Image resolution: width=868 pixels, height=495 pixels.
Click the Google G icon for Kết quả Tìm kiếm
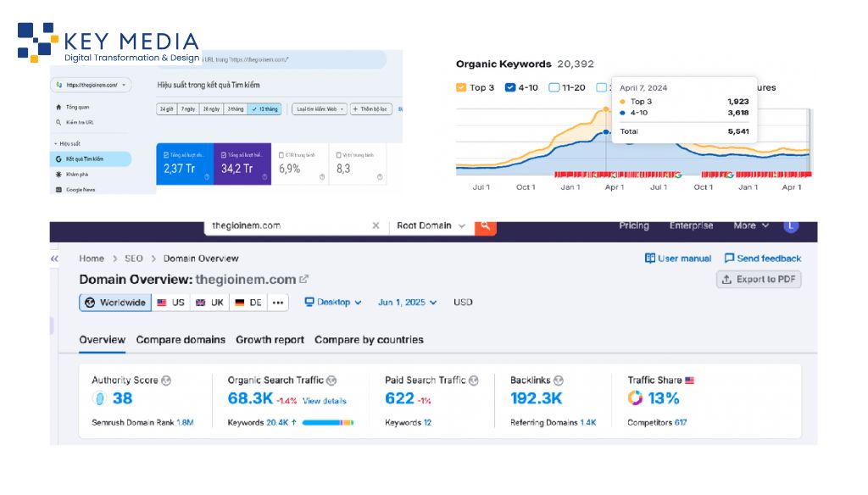coord(58,159)
